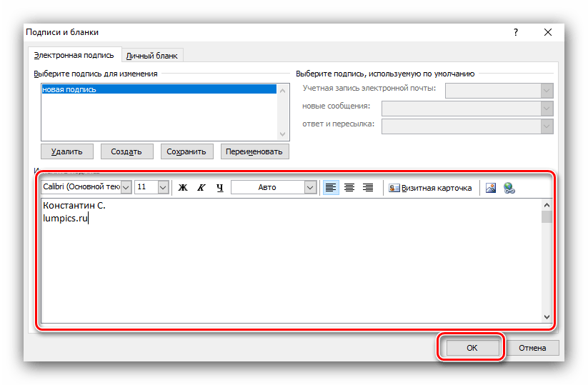
Task: Confirm the dialog with OK
Action: (472, 348)
